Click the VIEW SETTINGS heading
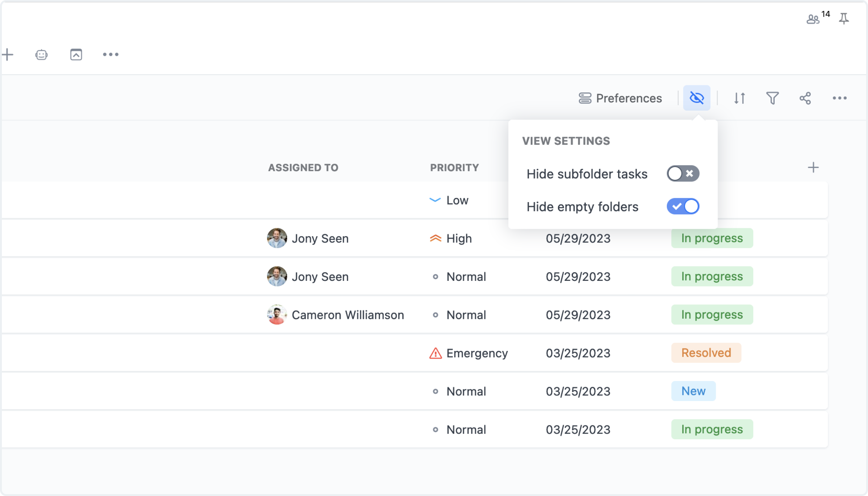The height and width of the screenshot is (496, 868). coord(566,141)
